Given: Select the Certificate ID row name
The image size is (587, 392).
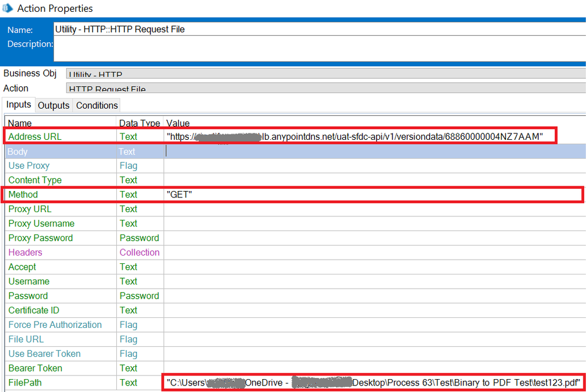Looking at the screenshot, I should (x=33, y=310).
